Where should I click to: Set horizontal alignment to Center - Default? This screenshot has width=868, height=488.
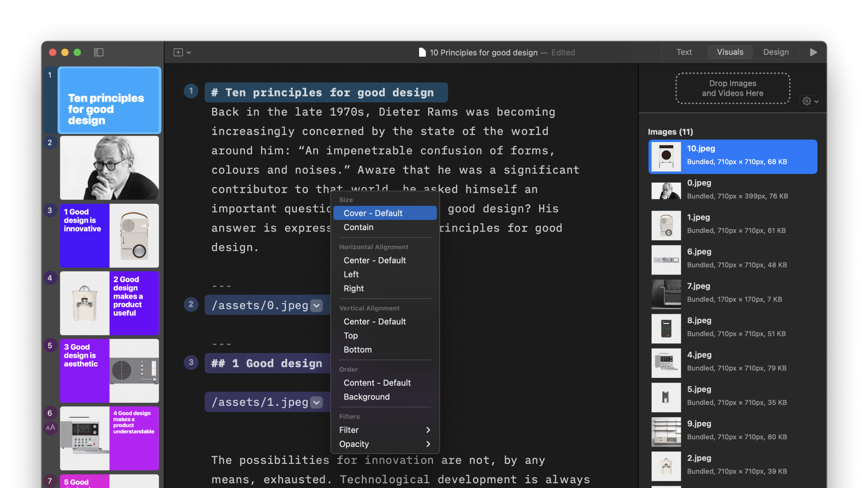point(385,261)
